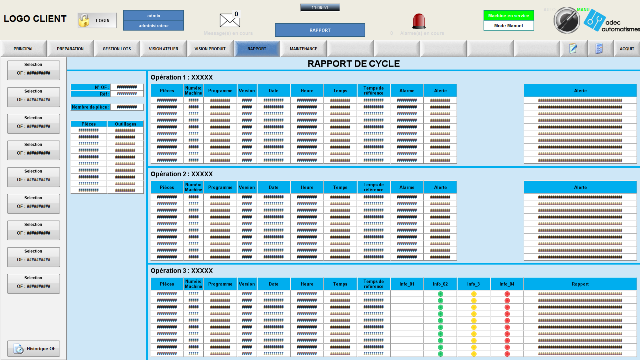Click the RAPPORT DE CYCLE heading
640x360 pixels.
pos(353,64)
